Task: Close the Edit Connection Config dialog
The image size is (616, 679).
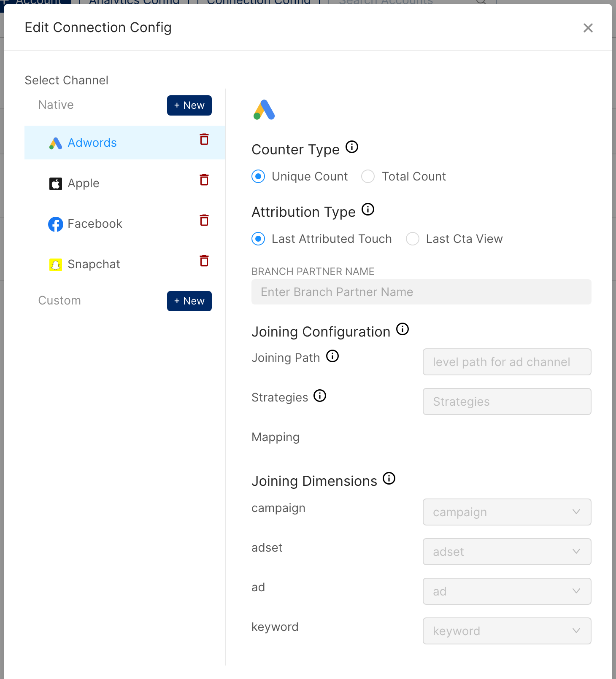Action: [x=588, y=28]
